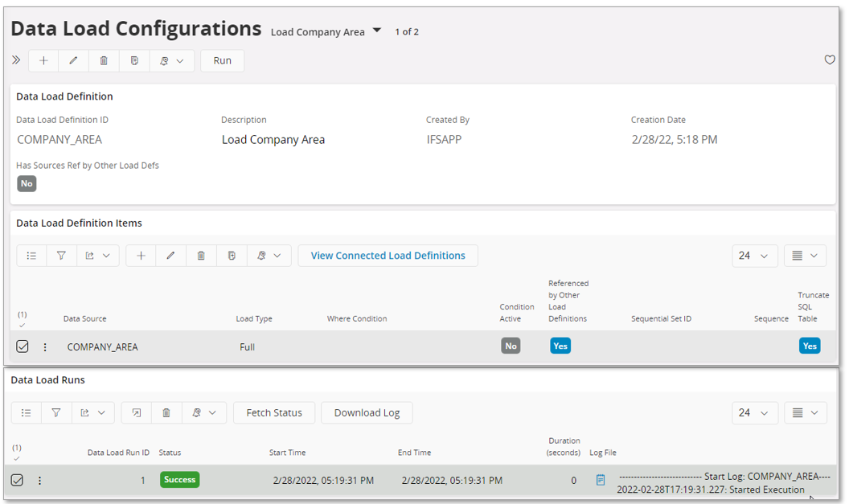Open filter in Data Load Runs toolbar
This screenshot has width=849, height=504.
56,412
